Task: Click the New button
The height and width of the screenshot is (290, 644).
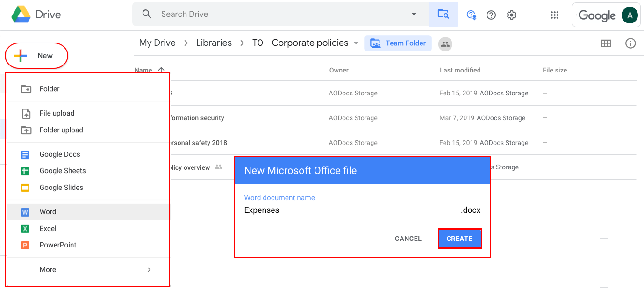Action: point(36,56)
